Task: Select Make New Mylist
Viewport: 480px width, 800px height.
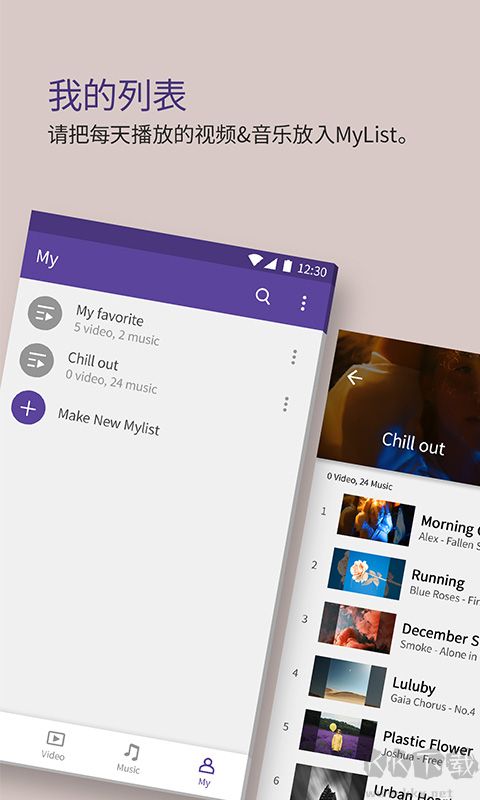Action: point(109,422)
